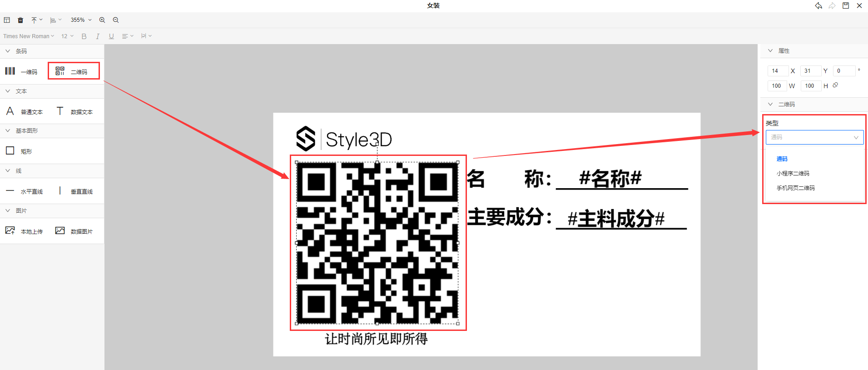868x370 pixels.
Task: Click the undo arrow icon
Action: 818,6
